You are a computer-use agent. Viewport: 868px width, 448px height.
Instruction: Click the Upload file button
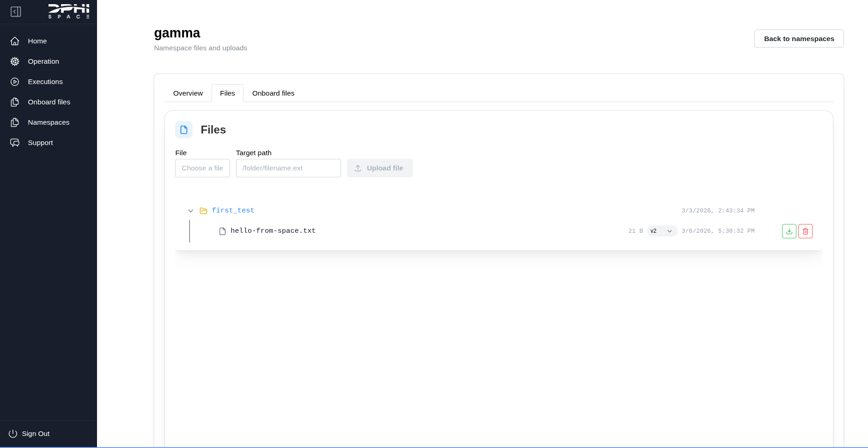(380, 168)
